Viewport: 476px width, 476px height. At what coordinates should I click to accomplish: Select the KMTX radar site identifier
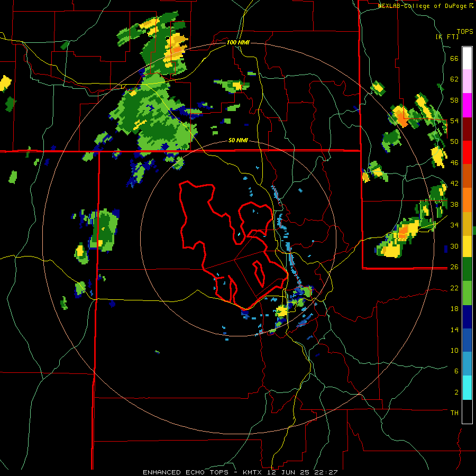(252, 472)
